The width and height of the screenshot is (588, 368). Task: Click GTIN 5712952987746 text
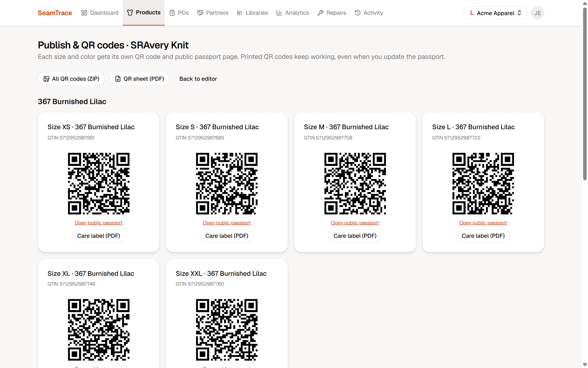71,284
